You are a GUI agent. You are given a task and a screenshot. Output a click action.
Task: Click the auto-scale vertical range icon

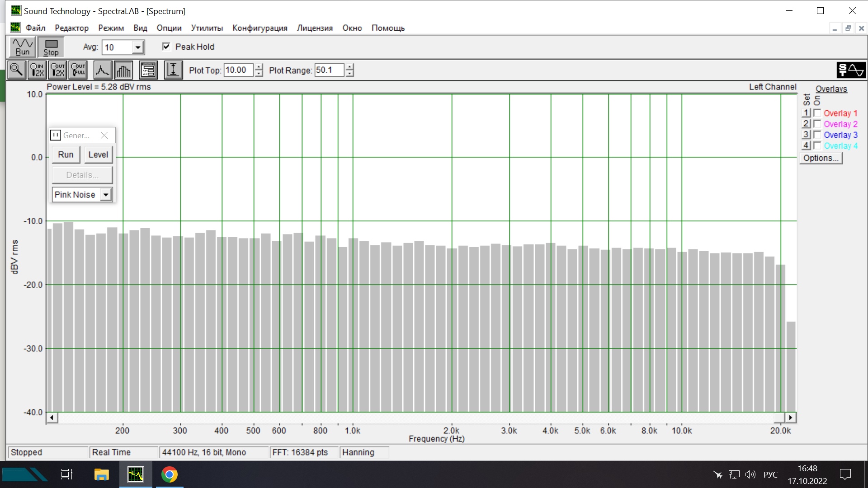coord(173,70)
